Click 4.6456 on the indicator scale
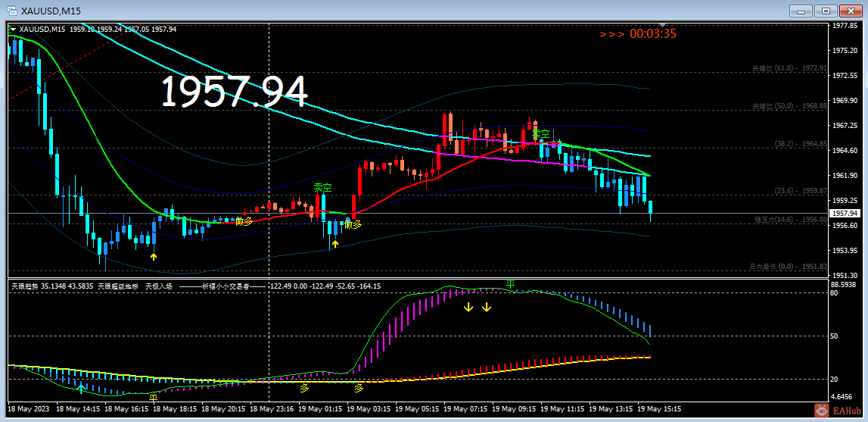Viewport: 868px width, 422px height. coord(843,398)
